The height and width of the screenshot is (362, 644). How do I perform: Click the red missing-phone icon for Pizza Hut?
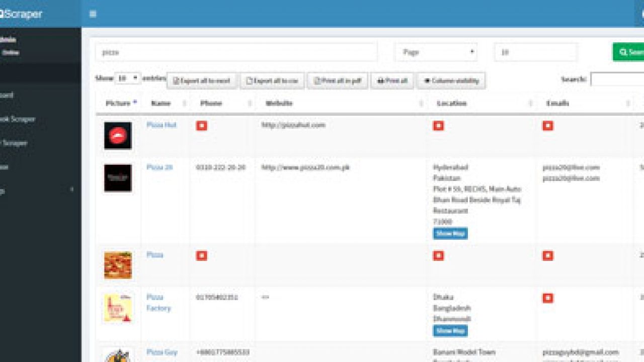[202, 126]
